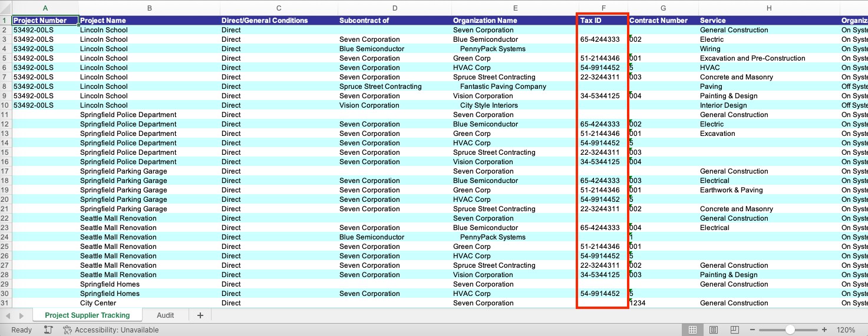Click Fantastic Paving Company cell
868x336 pixels.
pos(503,87)
